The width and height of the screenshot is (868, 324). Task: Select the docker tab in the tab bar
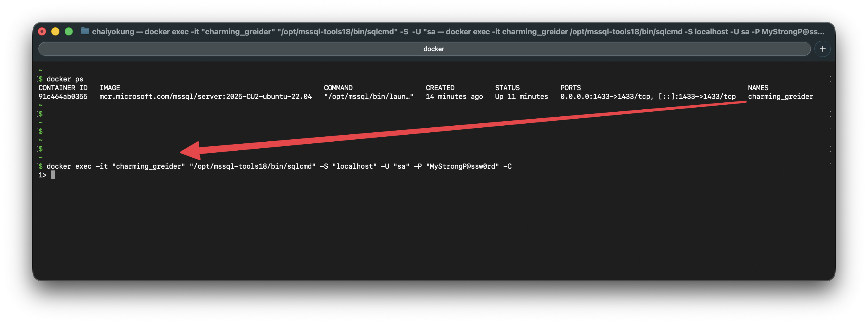pos(433,49)
